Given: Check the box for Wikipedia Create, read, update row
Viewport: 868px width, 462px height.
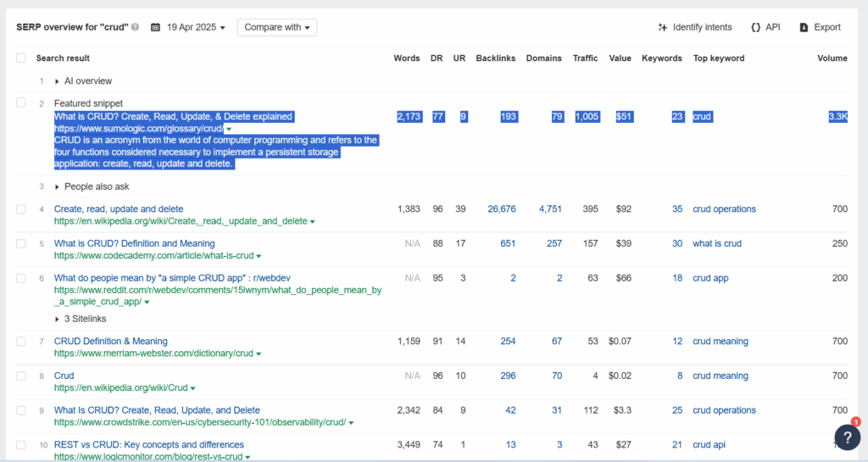Looking at the screenshot, I should (21, 209).
